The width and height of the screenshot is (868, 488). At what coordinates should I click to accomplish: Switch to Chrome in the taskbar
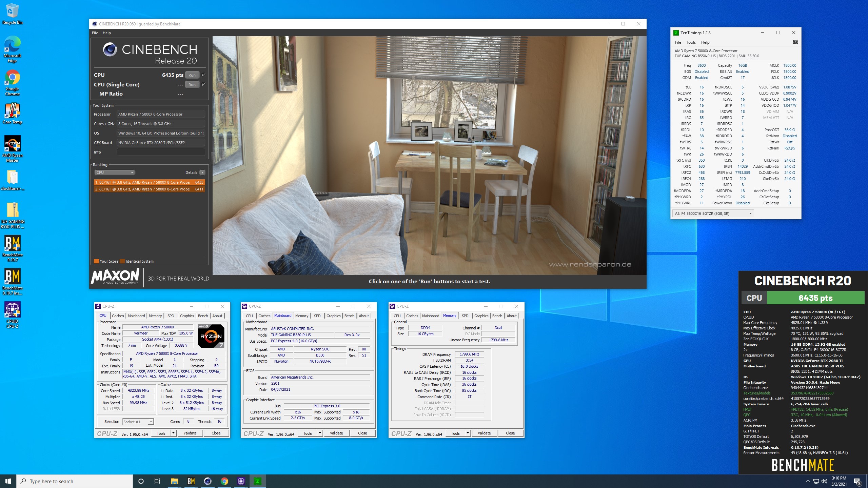(224, 481)
